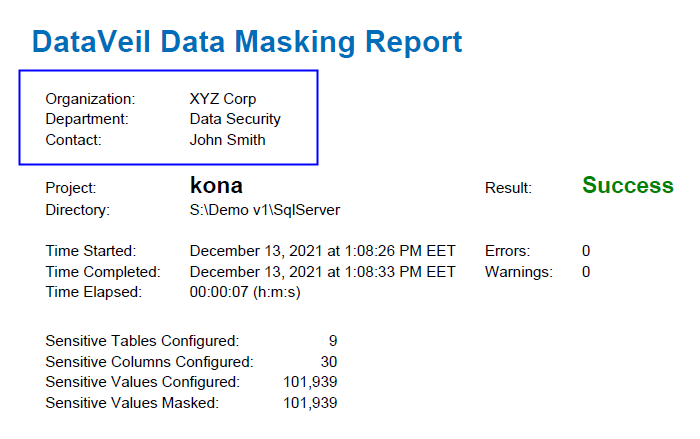Select the Organization label
Screen dimensions: 700x439
click(90, 99)
